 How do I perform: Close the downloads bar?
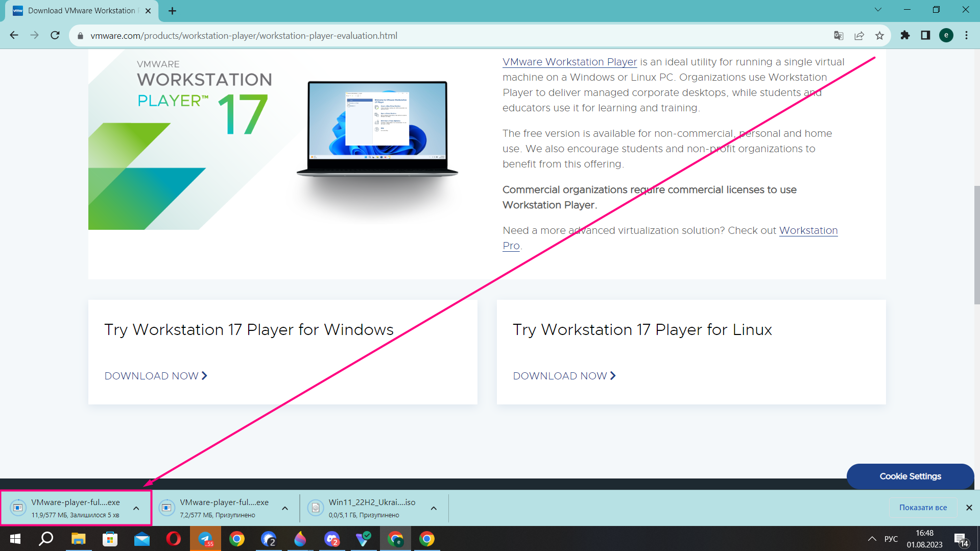[x=969, y=508]
